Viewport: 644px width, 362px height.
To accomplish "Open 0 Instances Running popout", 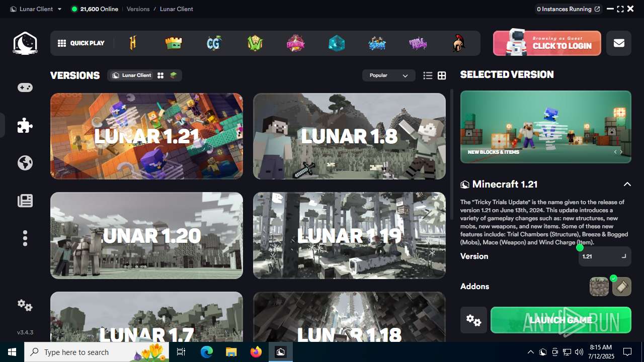I will pos(569,9).
